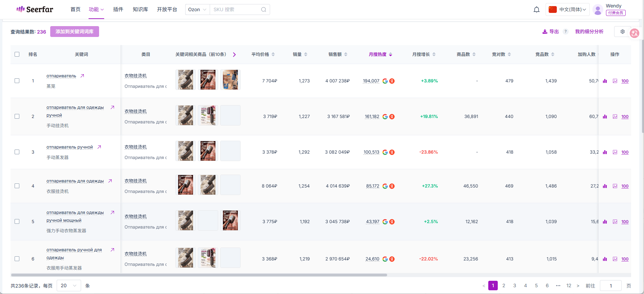Screen dimensions: 644x294
Task: Click first product thumbnail in row 1
Action: [x=186, y=80]
